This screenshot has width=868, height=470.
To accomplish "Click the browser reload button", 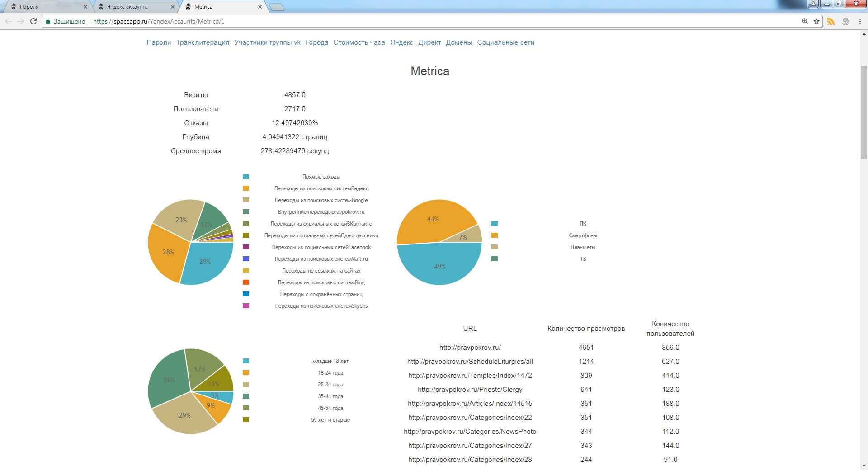I will 33,21.
